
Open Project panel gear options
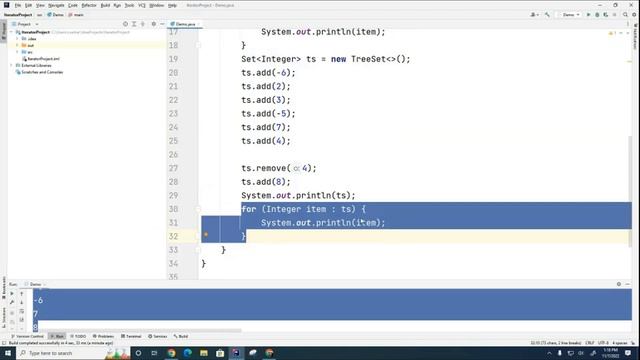point(153,24)
